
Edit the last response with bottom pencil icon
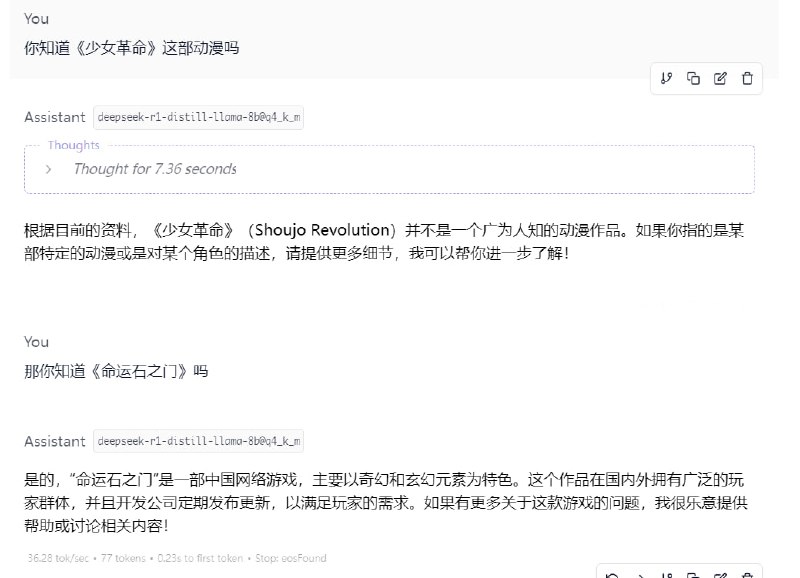(x=720, y=575)
